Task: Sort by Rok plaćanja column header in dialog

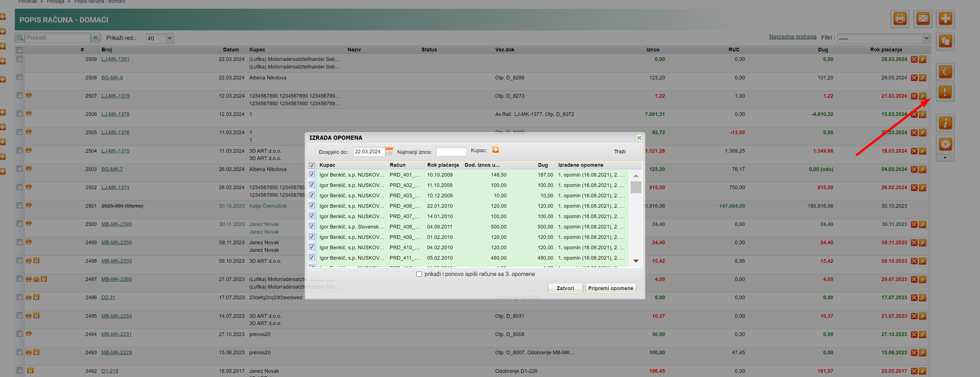Action: 442,165
